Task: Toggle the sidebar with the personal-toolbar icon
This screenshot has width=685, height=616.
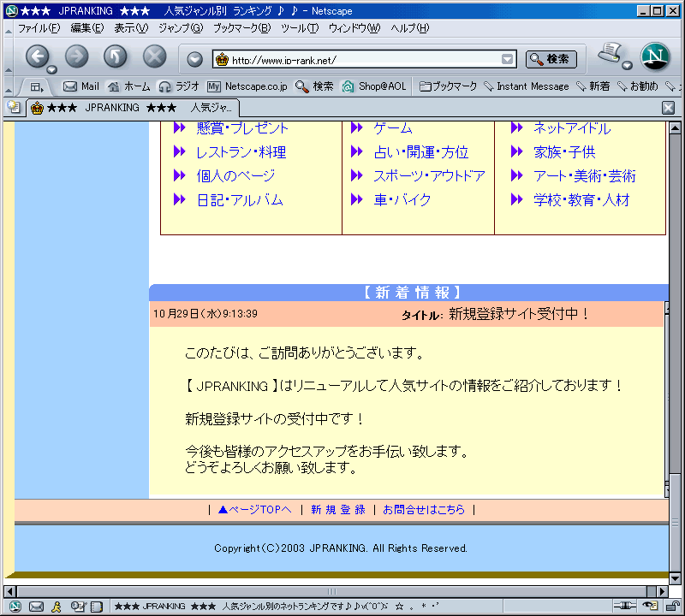Action: (x=37, y=87)
